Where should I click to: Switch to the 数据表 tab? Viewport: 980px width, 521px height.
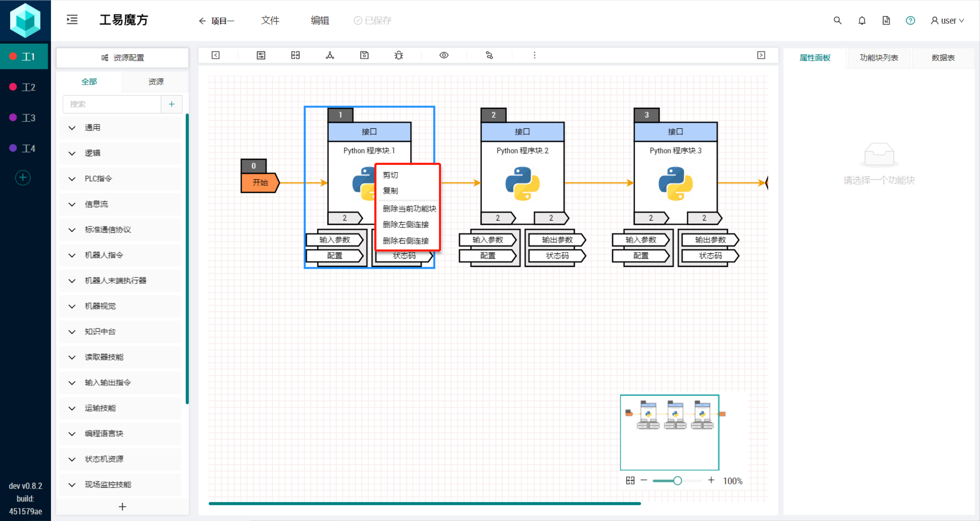coord(943,58)
